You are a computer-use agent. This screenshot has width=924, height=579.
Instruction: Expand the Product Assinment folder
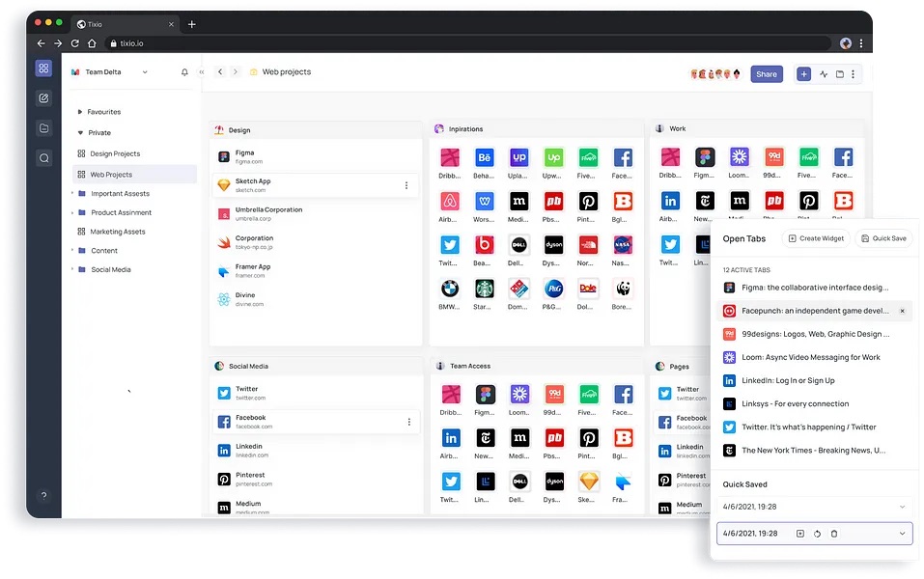point(72,212)
